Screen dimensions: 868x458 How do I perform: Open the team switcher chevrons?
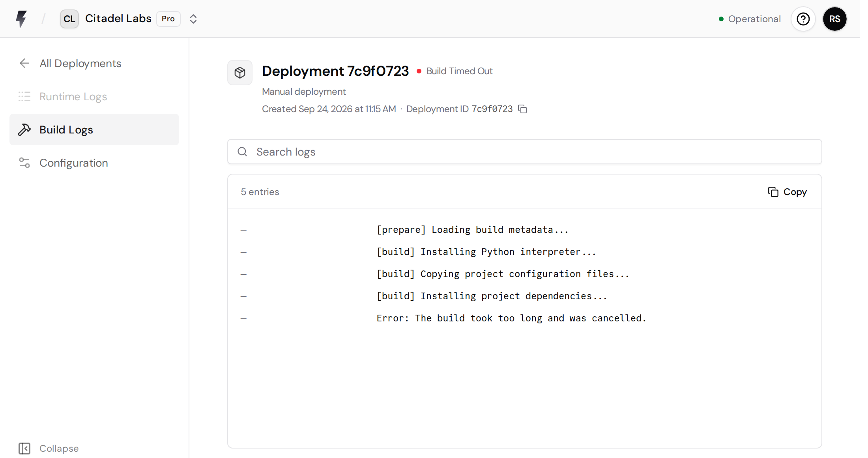pyautogui.click(x=193, y=19)
